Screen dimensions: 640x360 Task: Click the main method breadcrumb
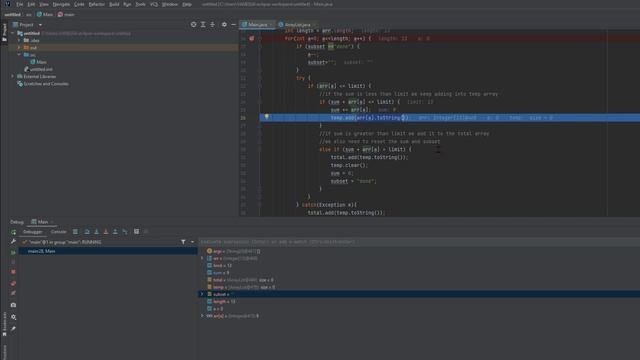point(66,14)
